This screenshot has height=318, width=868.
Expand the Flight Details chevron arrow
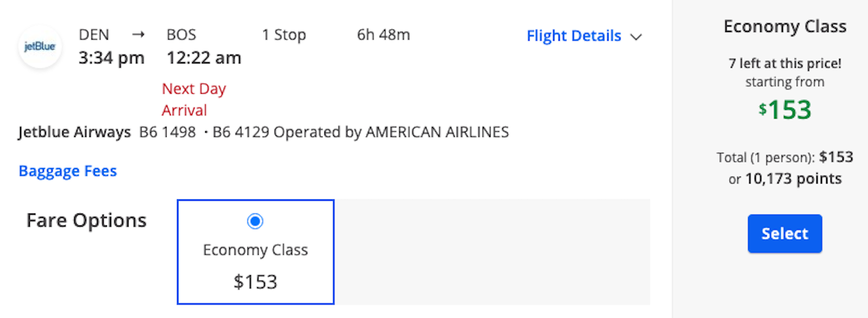(636, 37)
